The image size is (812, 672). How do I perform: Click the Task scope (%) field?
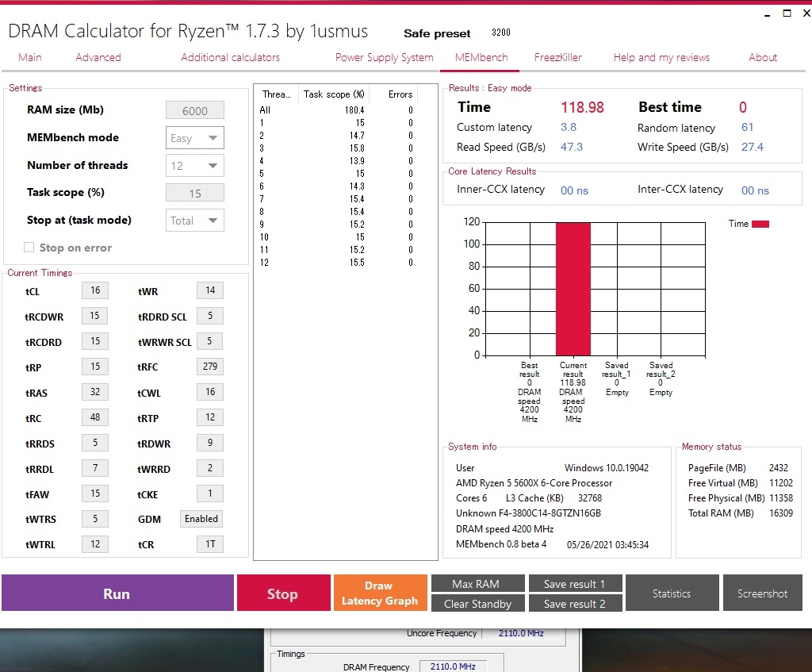195,193
